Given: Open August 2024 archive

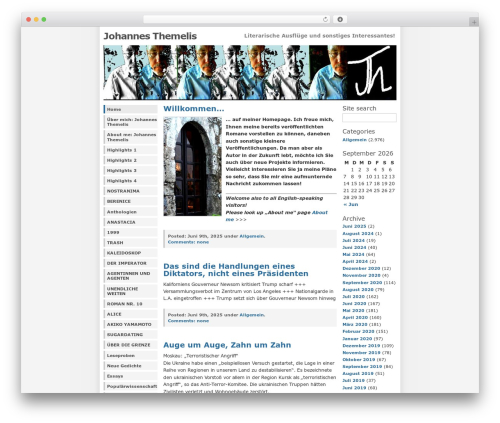Looking at the screenshot, I should 358,234.
